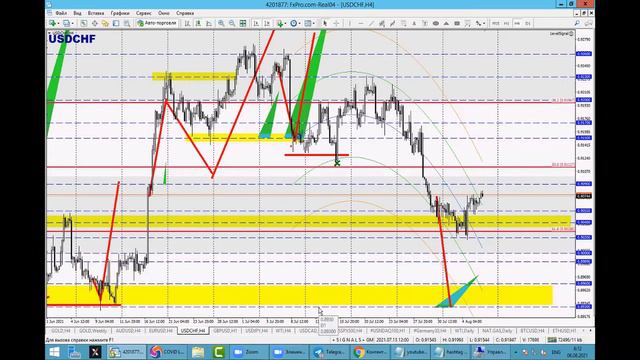Image resolution: width=640 pixels, height=360 pixels.
Task: Toggle Auto Scroll chart icon
Action: (x=256, y=23)
